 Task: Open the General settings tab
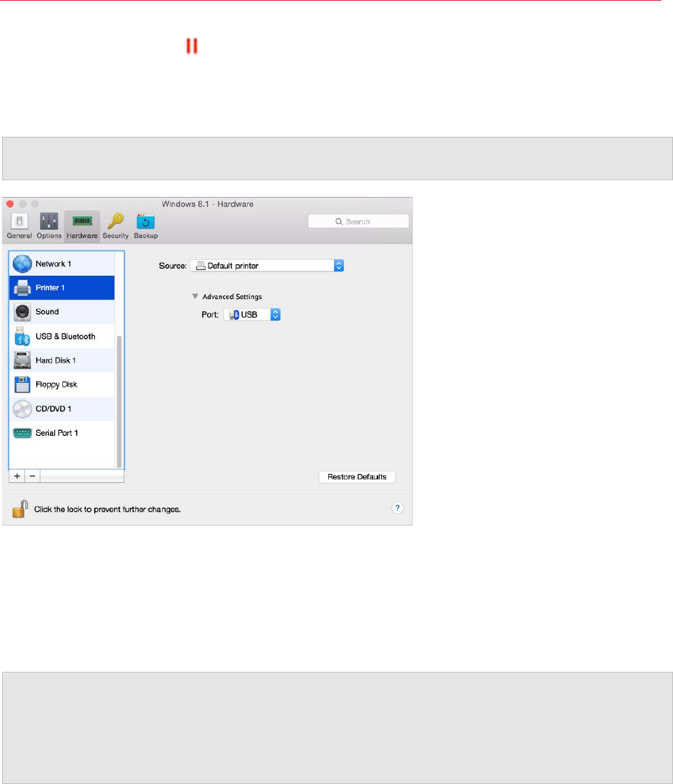coord(19,226)
